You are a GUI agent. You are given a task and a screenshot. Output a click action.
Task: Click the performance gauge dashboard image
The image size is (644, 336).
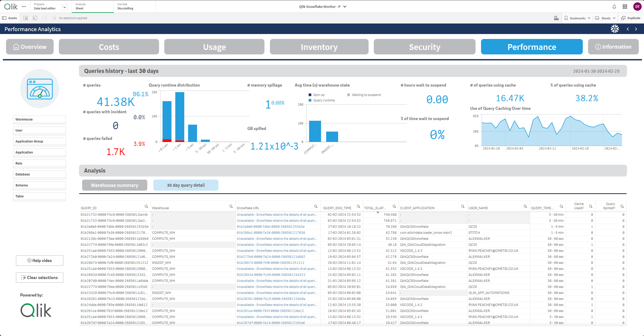(x=40, y=89)
